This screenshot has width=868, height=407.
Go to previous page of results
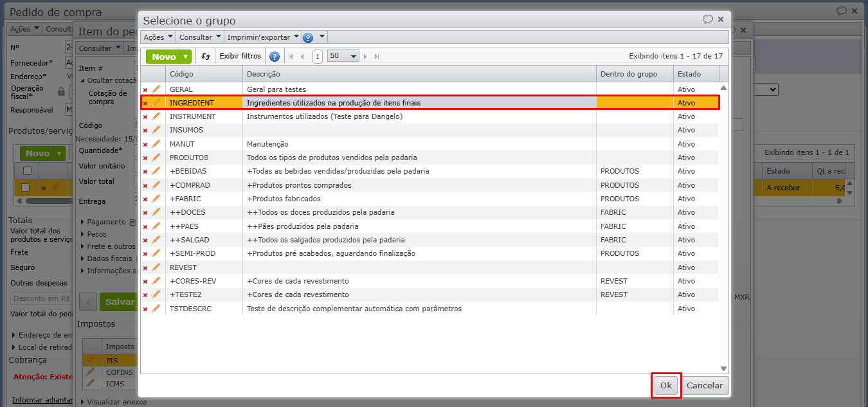(302, 57)
